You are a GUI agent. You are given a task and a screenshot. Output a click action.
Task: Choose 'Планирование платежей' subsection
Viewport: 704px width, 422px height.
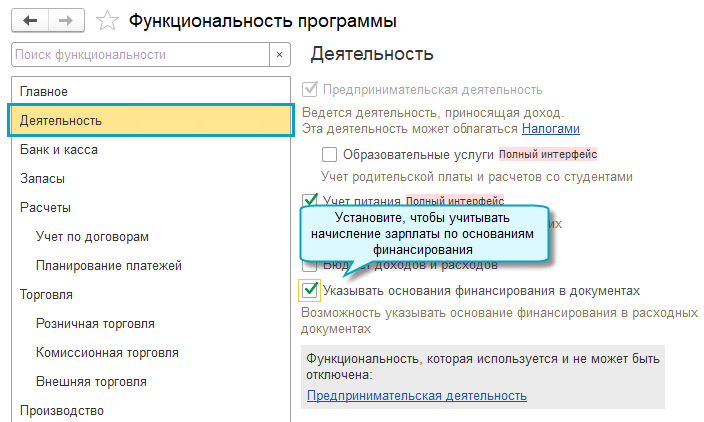point(109,266)
